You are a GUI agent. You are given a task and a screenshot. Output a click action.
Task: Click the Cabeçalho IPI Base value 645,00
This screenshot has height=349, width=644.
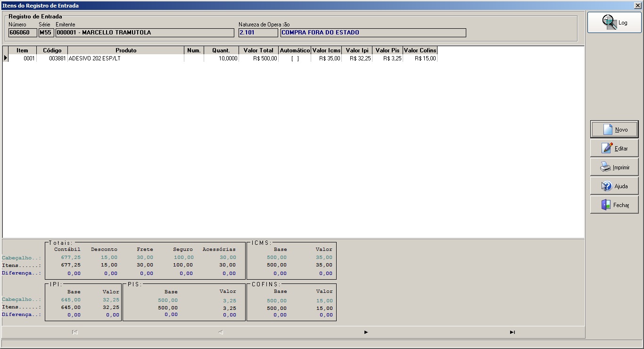click(71, 299)
